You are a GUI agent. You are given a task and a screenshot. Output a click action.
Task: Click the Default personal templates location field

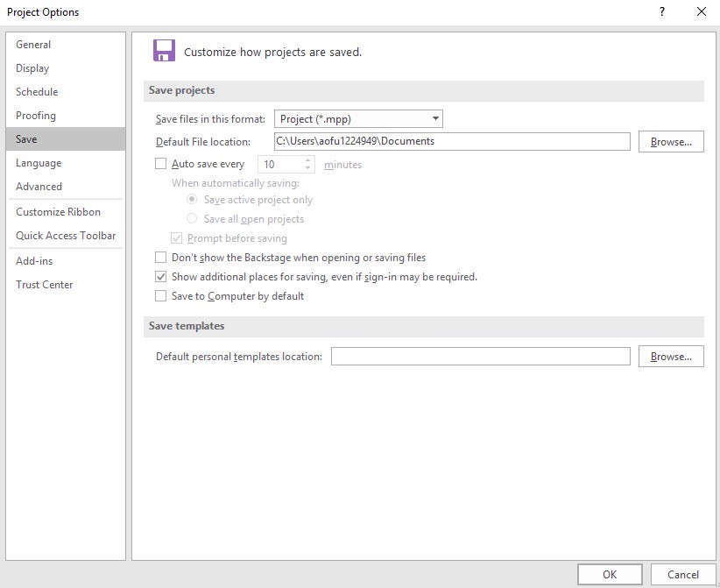(481, 357)
